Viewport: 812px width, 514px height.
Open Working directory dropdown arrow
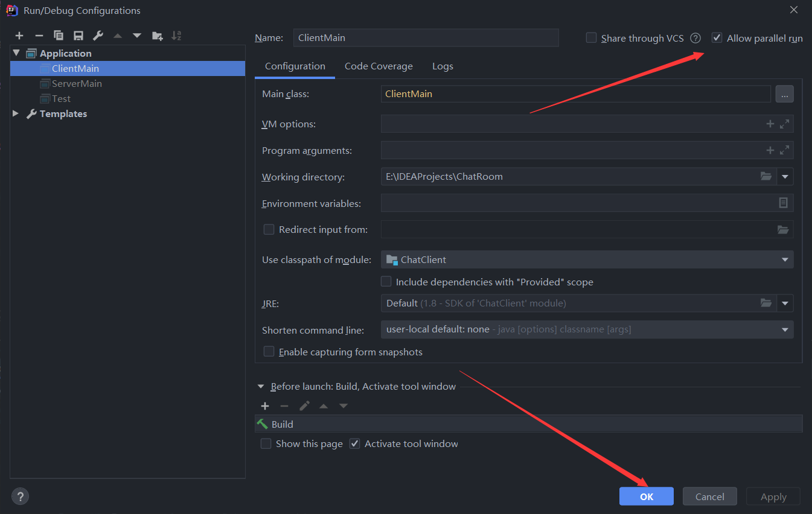point(785,176)
